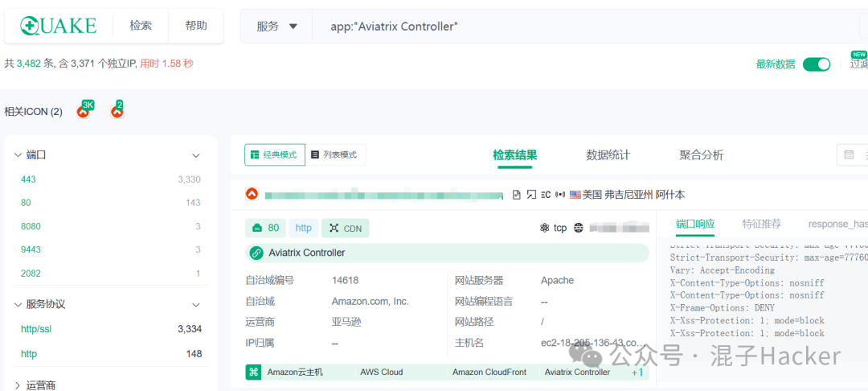Open the second related ICON with badge 2
Viewport: 868px width, 391px height.
[x=117, y=111]
